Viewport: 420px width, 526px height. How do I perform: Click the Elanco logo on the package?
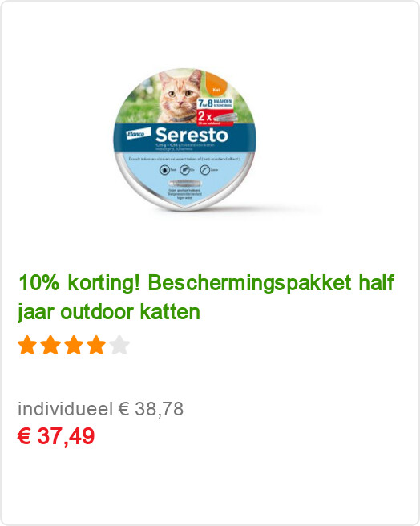pyautogui.click(x=138, y=134)
